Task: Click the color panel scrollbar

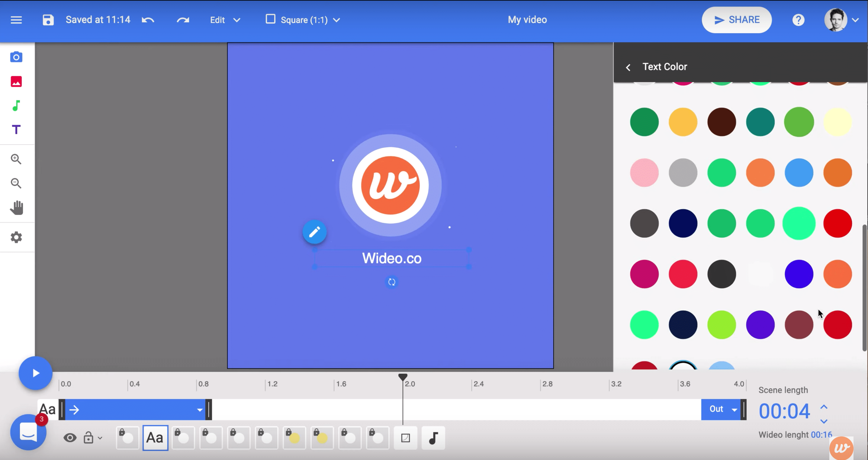Action: click(865, 288)
